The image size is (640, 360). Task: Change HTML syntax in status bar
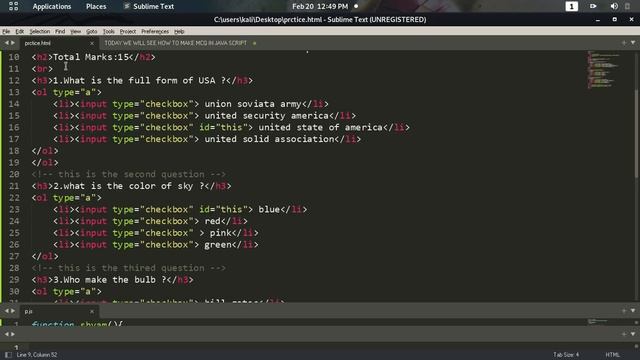(612, 355)
